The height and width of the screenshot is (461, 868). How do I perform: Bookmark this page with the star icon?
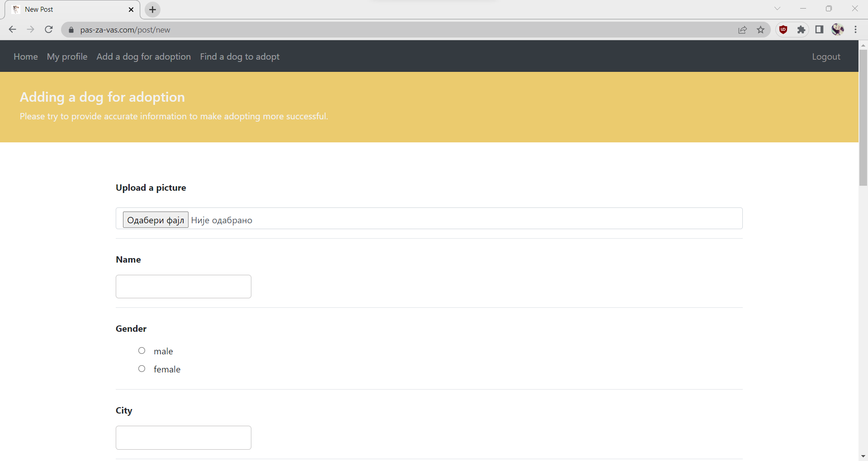coord(761,29)
